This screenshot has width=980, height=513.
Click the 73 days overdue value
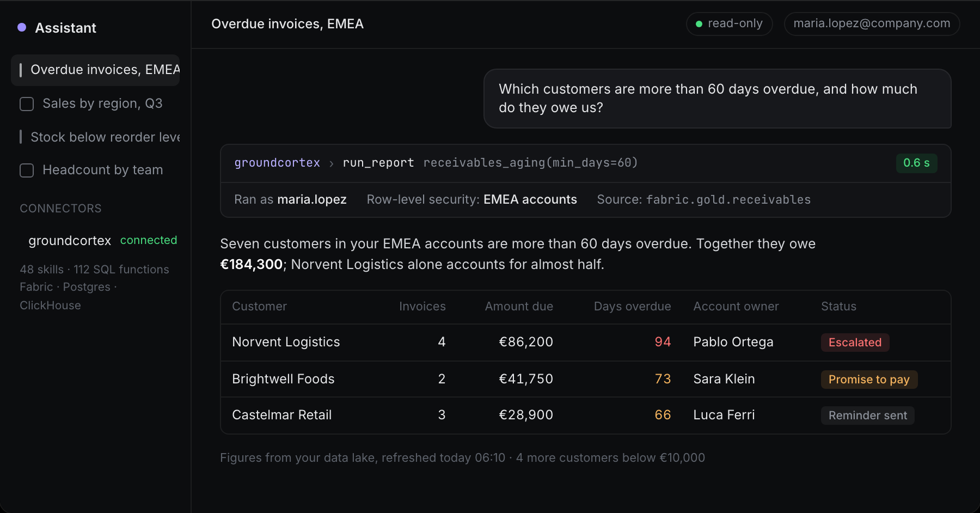[663, 379]
